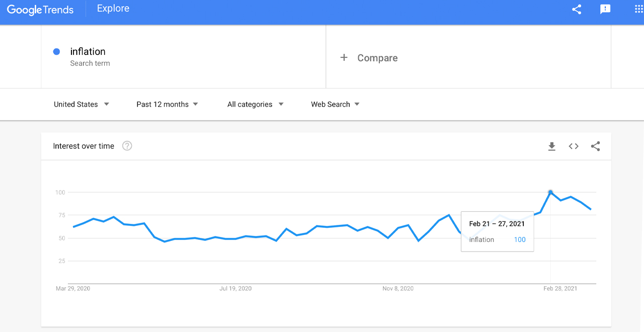Expand the All categories dropdown
Viewport: 644px width, 332px height.
255,104
